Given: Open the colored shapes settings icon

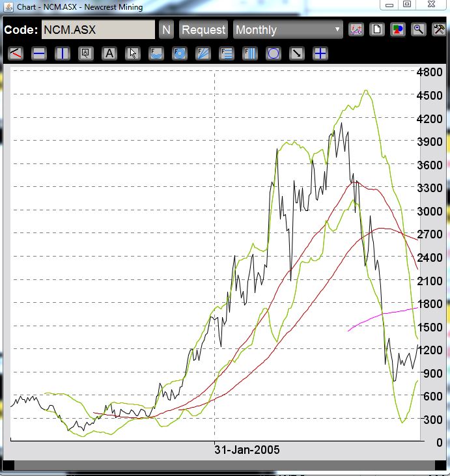Looking at the screenshot, I should 398,29.
